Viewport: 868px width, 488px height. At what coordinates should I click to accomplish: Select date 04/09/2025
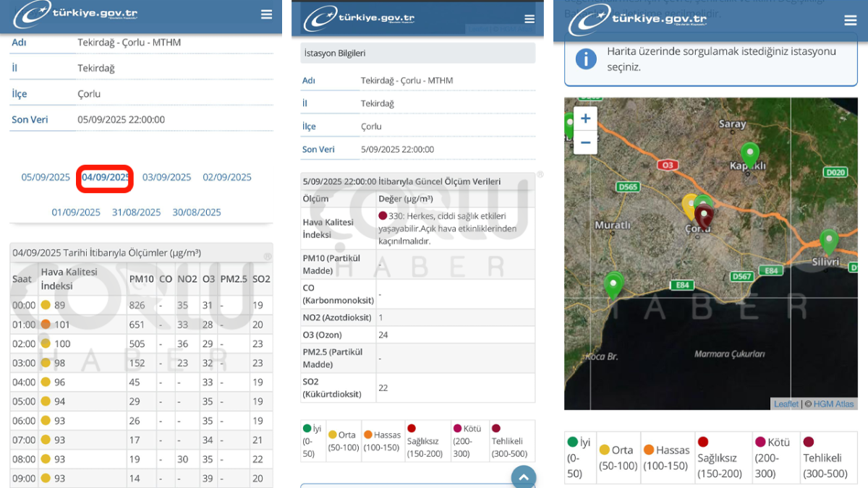[x=106, y=177]
